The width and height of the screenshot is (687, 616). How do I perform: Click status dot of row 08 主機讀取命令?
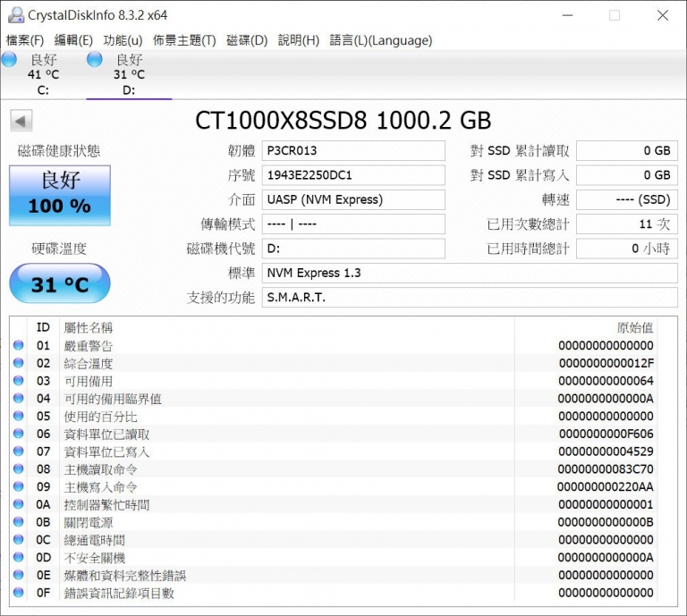[x=19, y=468]
